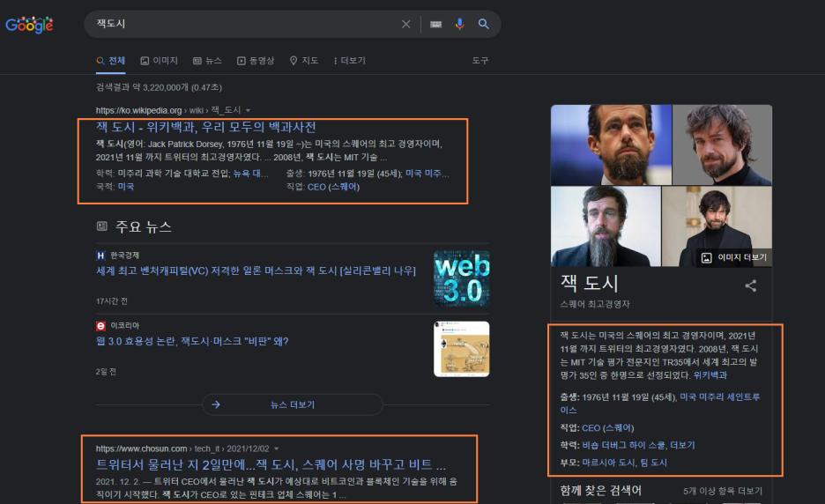Click 5개 이상 항목 더보기

pyautogui.click(x=723, y=491)
